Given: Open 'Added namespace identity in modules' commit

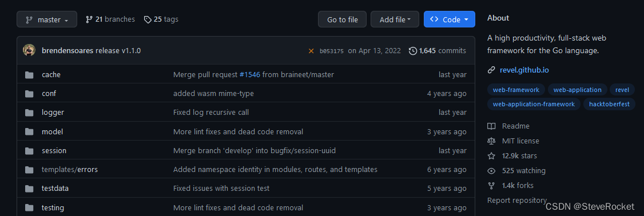Looking at the screenshot, I should [275, 170].
